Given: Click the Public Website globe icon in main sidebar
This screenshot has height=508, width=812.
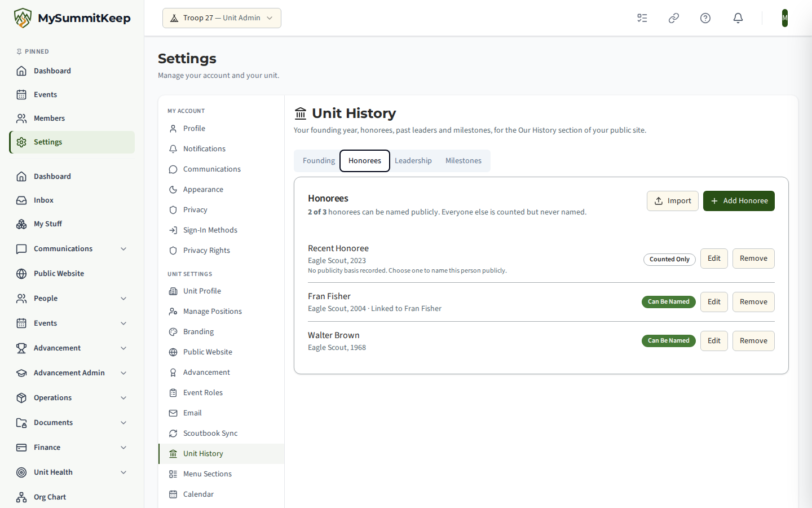Looking at the screenshot, I should tap(21, 274).
